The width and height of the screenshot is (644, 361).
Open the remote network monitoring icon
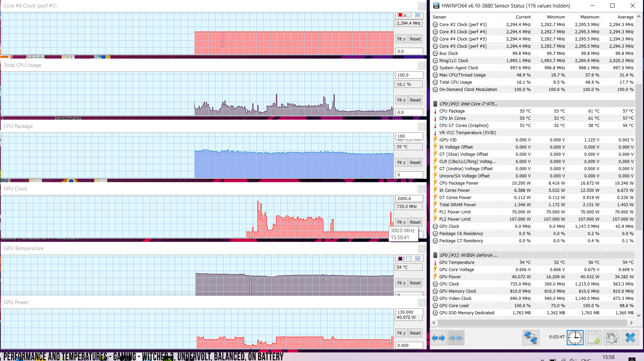[x=531, y=338]
